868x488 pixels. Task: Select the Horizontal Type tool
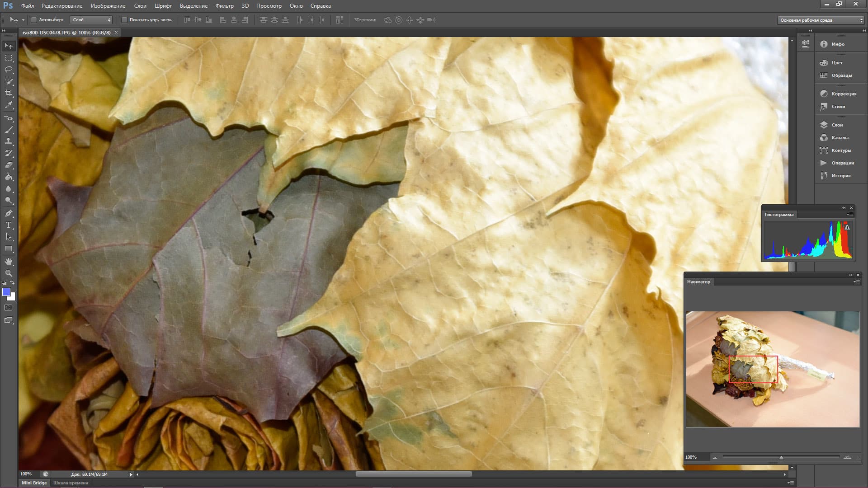[9, 225]
